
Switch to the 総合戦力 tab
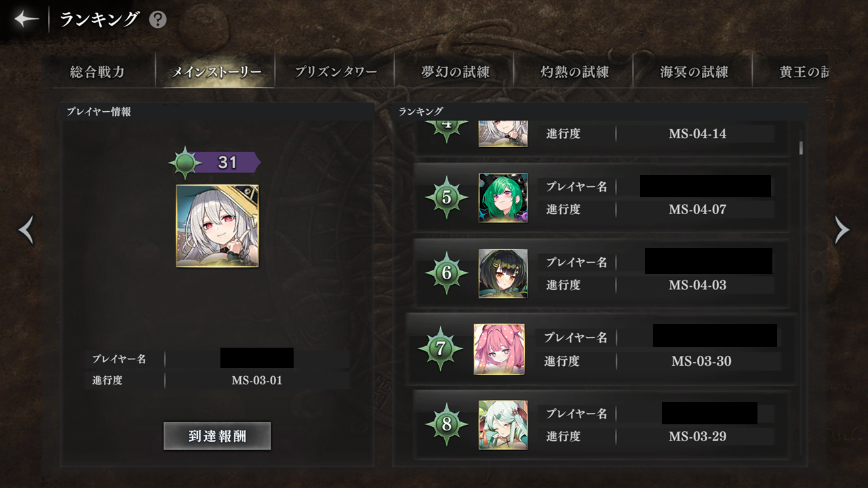click(98, 73)
